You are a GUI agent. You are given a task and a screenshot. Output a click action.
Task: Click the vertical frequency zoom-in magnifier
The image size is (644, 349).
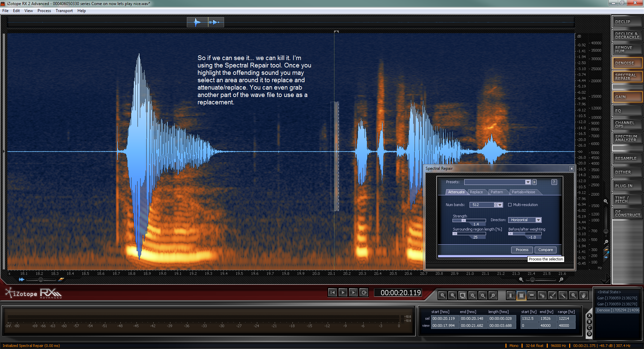[606, 201]
